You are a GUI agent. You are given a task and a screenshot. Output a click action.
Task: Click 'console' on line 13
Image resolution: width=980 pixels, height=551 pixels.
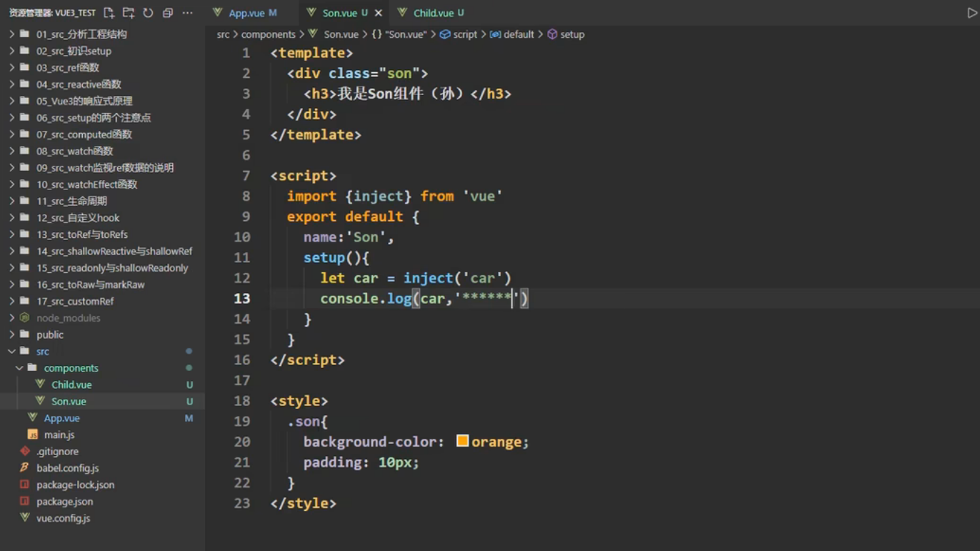coord(349,299)
